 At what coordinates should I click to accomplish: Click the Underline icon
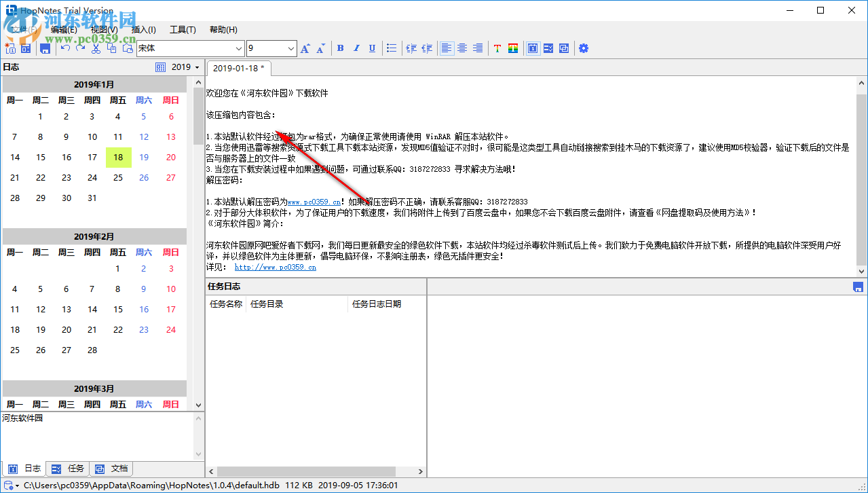[371, 48]
